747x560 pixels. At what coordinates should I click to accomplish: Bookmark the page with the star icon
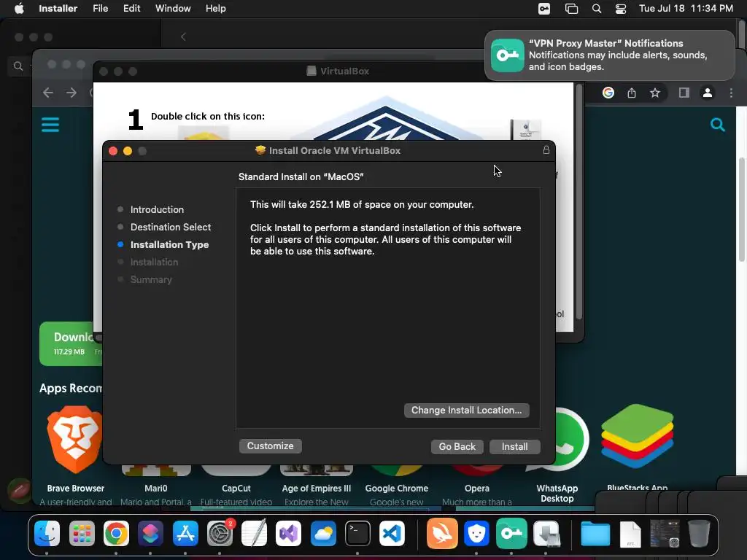(655, 93)
